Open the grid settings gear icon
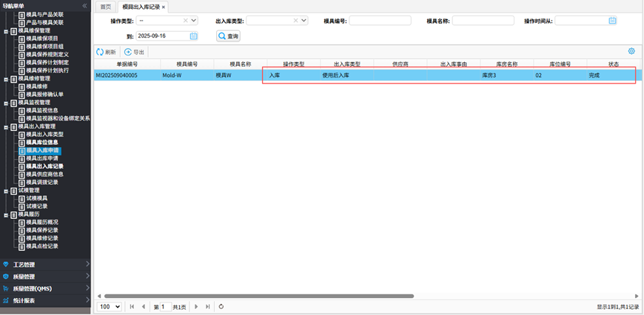 pyautogui.click(x=631, y=51)
